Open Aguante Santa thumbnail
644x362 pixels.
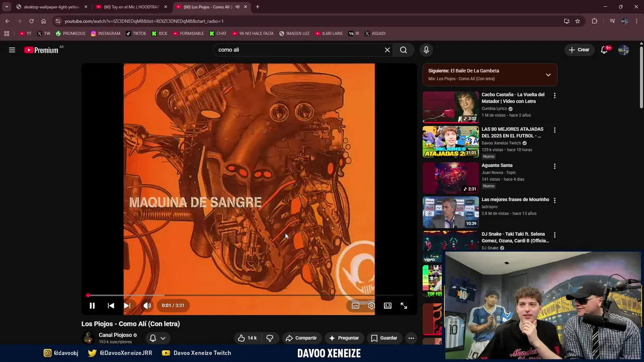tap(451, 177)
